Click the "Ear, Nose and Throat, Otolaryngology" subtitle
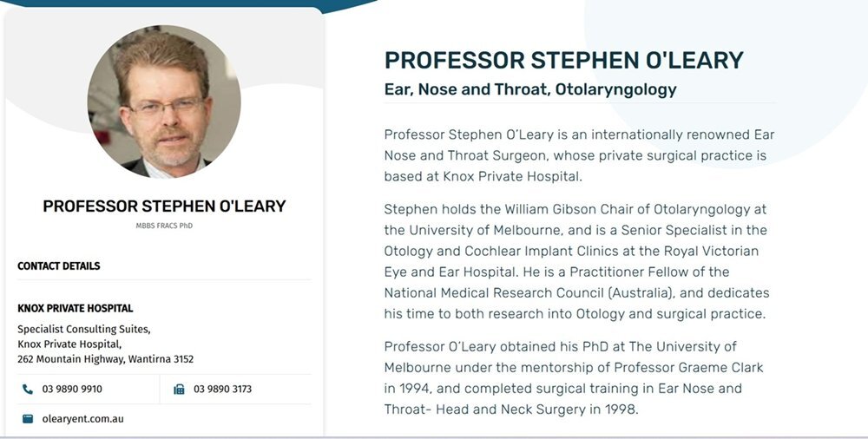Viewport: 868px width, 439px height. pos(529,89)
